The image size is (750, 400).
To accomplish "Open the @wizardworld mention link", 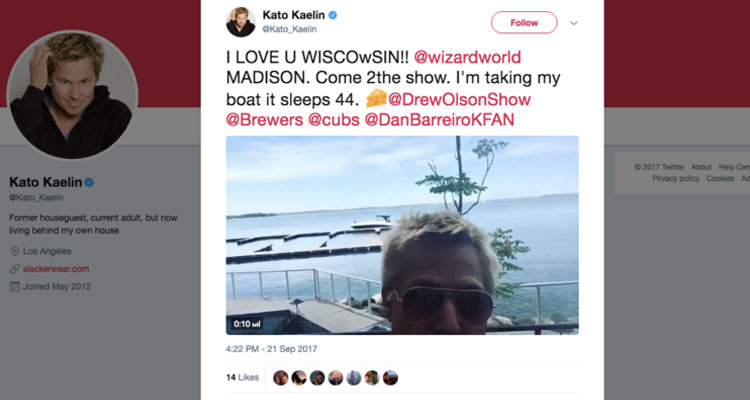I will pyautogui.click(x=467, y=57).
